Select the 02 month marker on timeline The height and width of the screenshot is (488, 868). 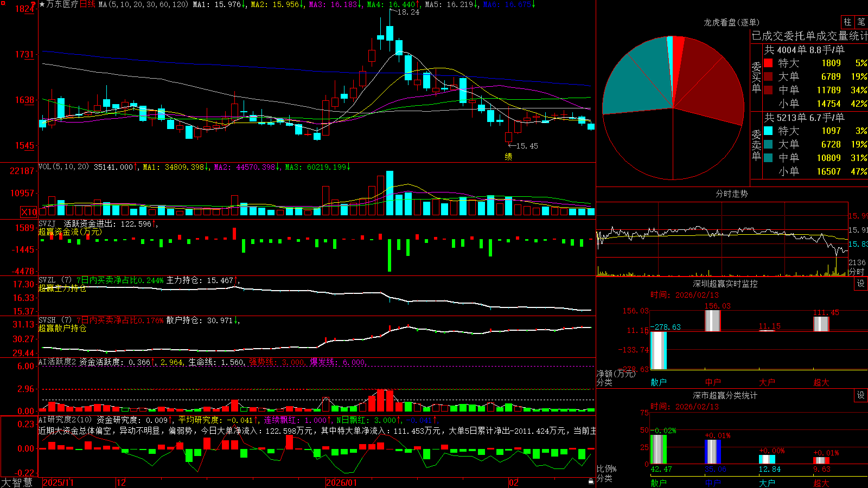click(514, 483)
